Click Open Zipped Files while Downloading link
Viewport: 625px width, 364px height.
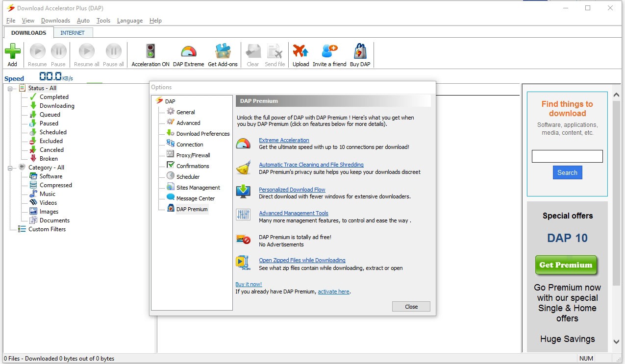click(x=302, y=260)
